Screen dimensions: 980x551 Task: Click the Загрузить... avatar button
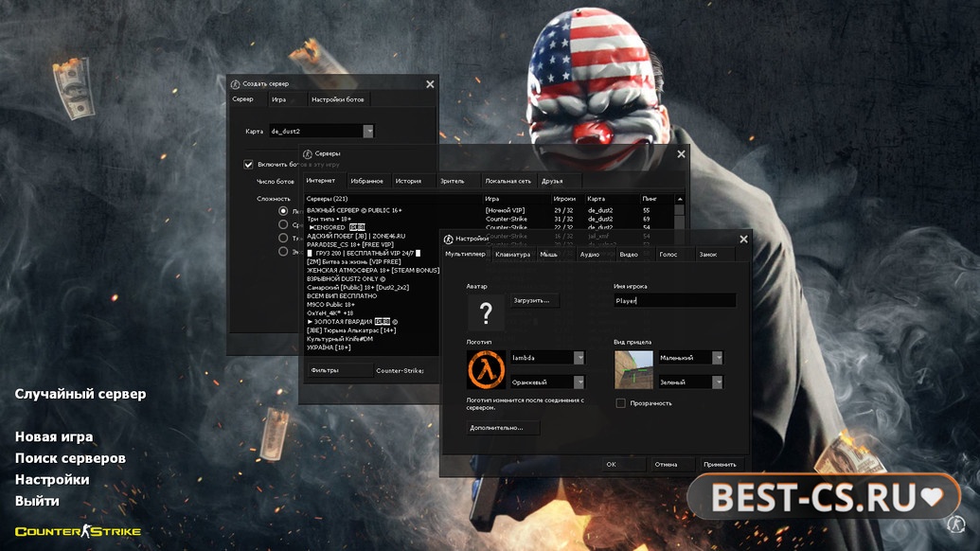(534, 300)
